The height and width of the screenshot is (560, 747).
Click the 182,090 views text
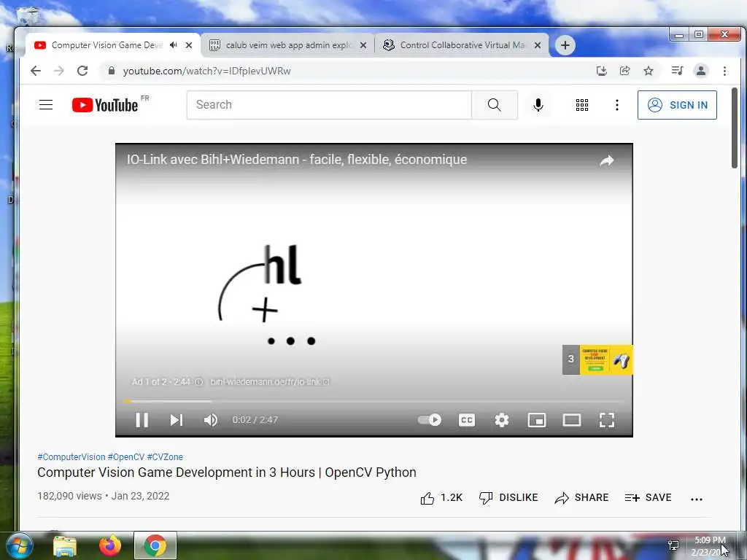(x=69, y=496)
